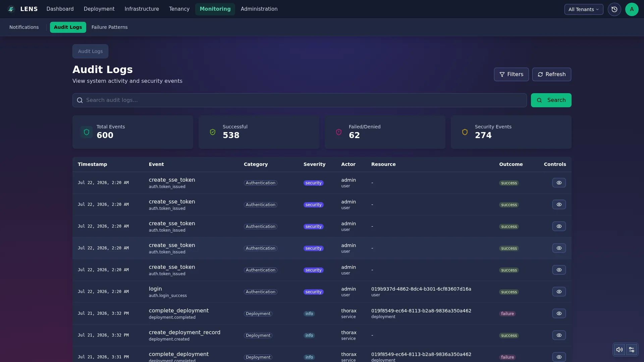Open the Tenancy menu

point(179,9)
